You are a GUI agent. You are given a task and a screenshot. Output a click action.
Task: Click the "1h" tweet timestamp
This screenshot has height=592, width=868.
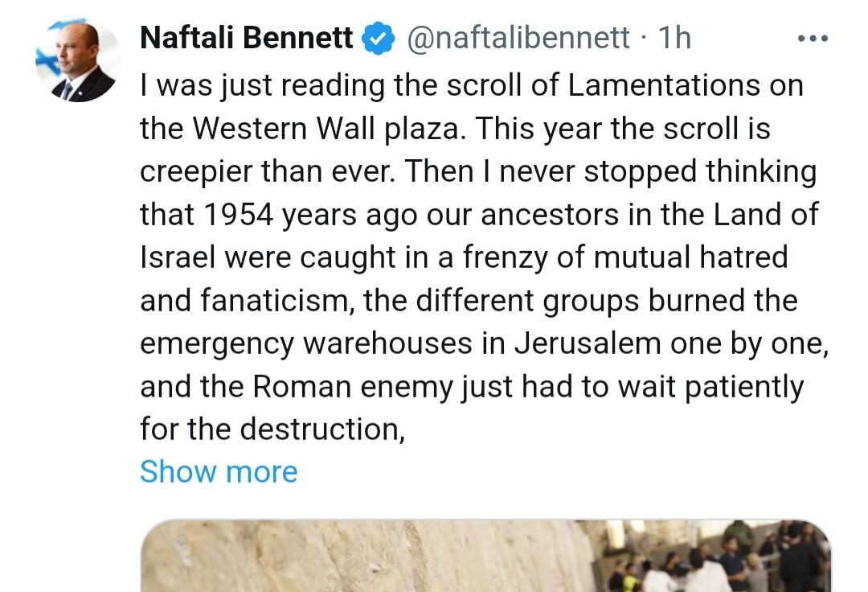[x=674, y=39]
